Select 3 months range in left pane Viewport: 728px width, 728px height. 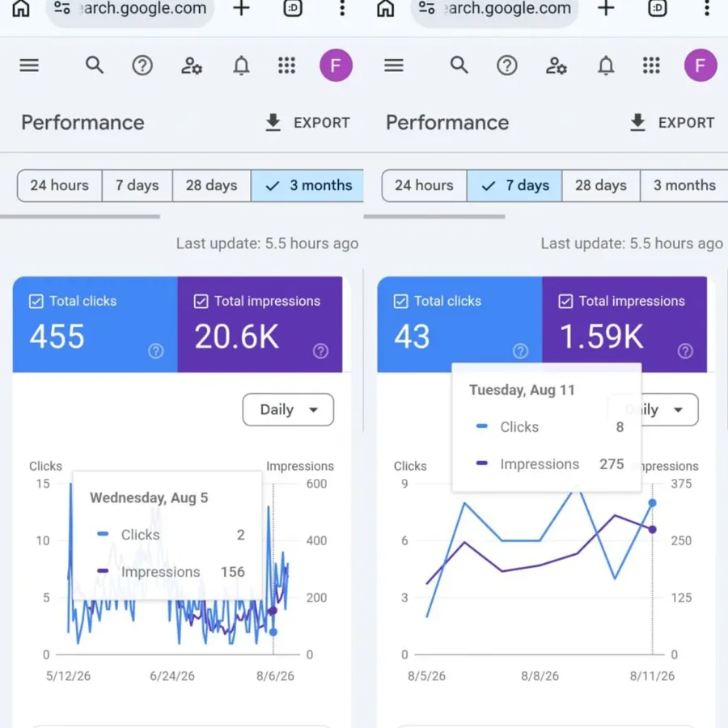307,185
